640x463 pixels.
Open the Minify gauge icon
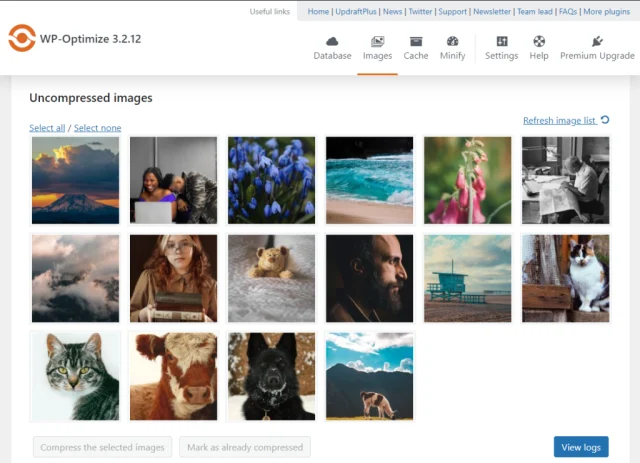452,41
